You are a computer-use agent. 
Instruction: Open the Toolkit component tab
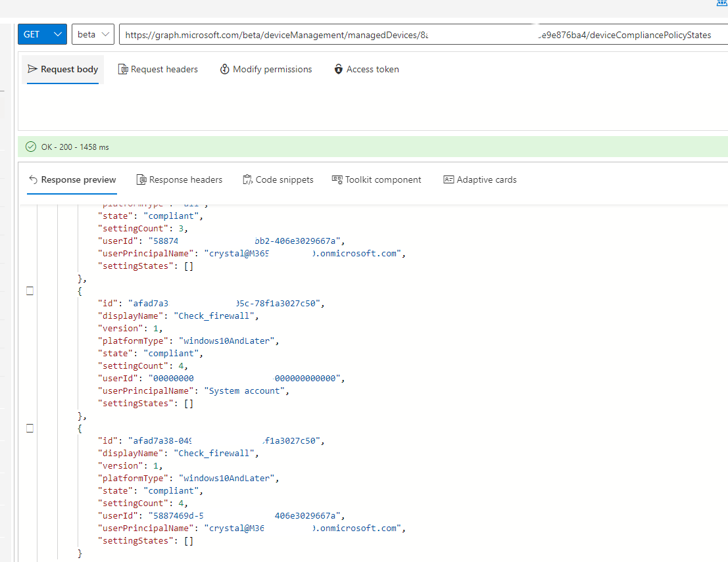[377, 179]
